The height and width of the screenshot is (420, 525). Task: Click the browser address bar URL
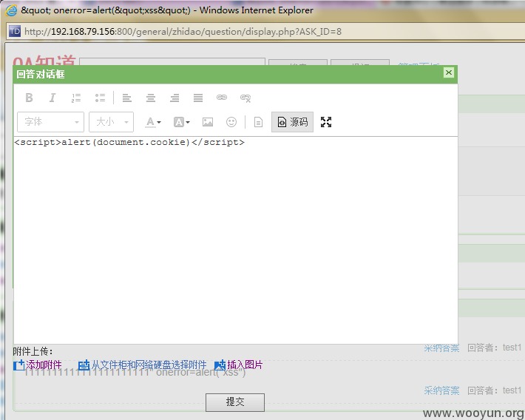click(183, 32)
